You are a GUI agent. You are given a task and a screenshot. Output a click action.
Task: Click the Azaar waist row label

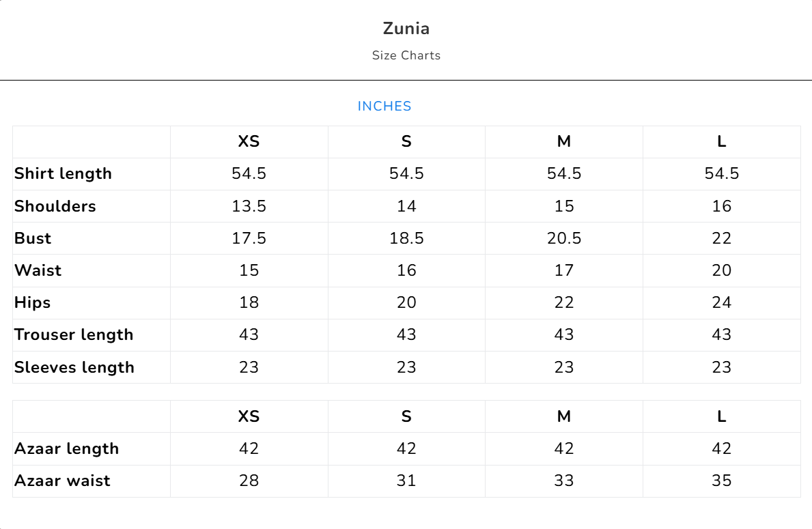62,481
